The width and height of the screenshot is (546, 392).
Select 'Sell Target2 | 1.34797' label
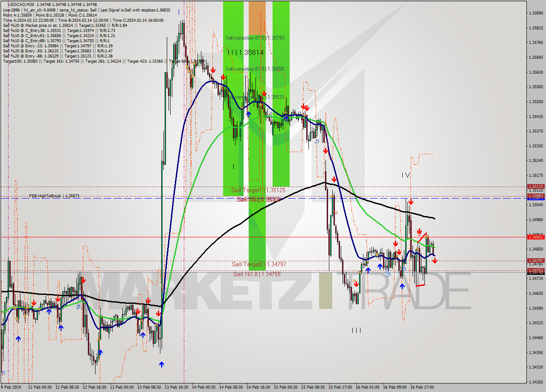click(x=259, y=264)
